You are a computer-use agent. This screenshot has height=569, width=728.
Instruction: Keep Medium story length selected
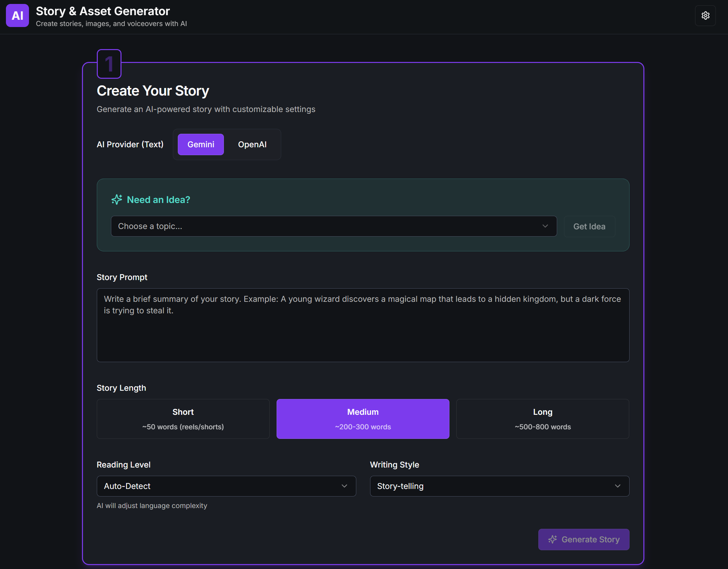click(363, 418)
